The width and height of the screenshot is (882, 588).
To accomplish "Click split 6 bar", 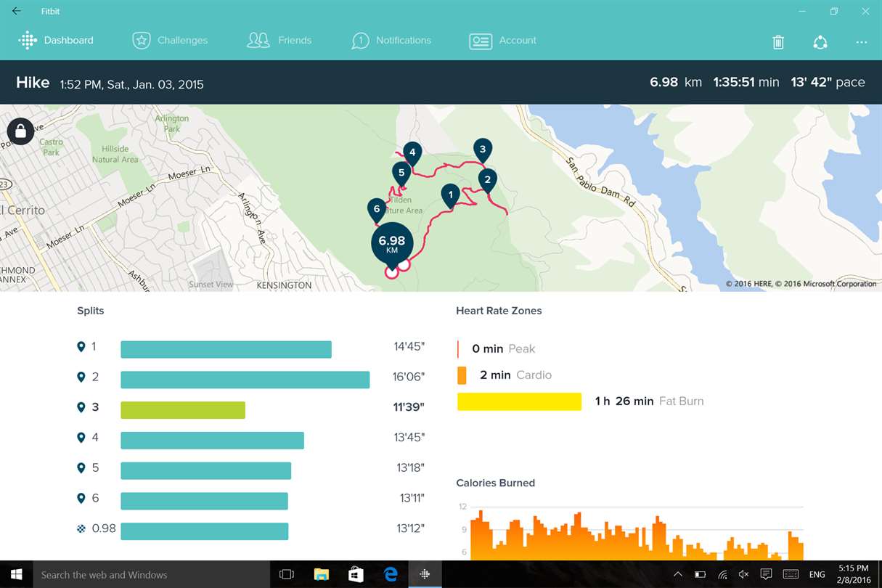I will tap(204, 501).
